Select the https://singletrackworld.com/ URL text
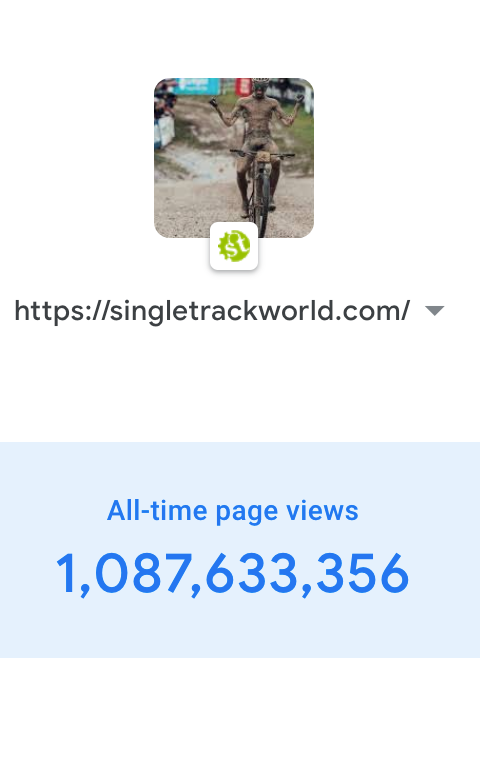This screenshot has height=768, width=480. (212, 311)
